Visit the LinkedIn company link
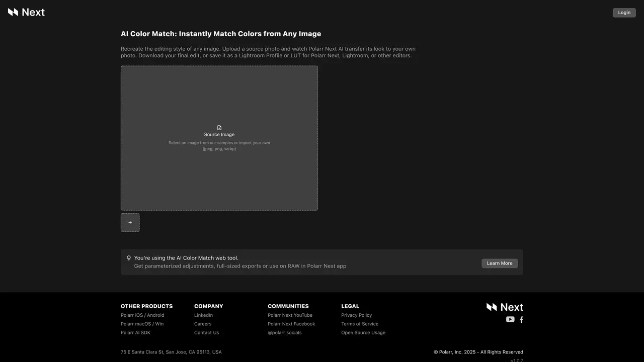 tap(203, 315)
